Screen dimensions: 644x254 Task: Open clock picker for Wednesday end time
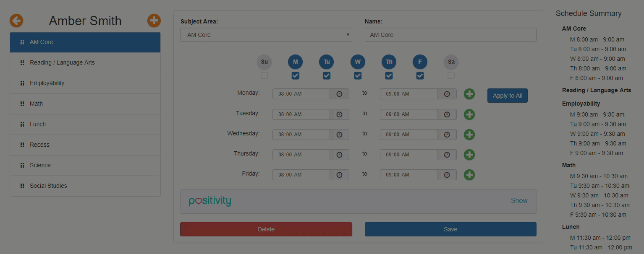(x=447, y=135)
